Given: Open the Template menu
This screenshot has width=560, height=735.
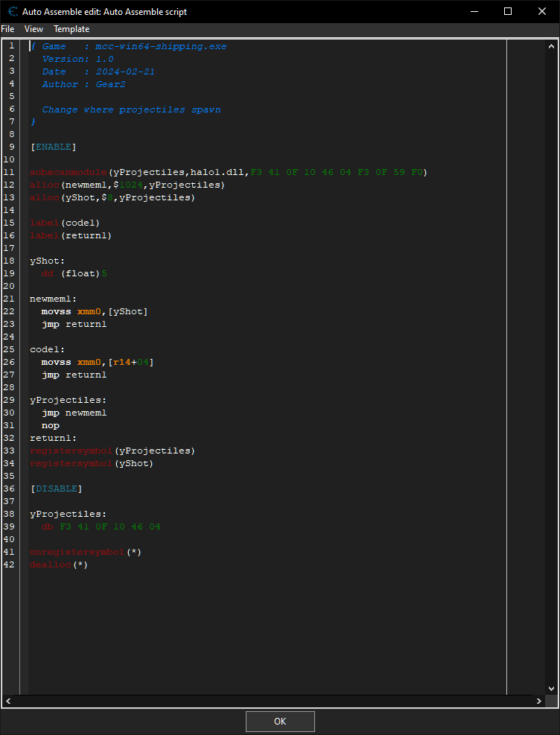Looking at the screenshot, I should point(71,28).
